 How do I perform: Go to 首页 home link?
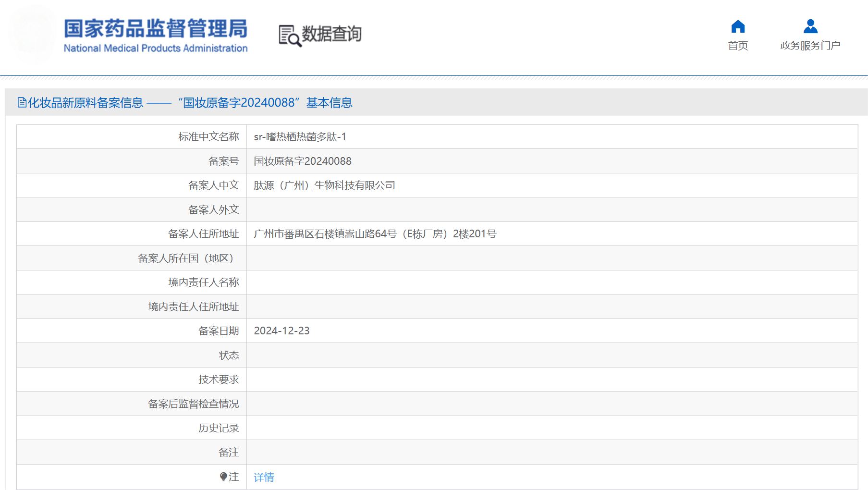[738, 46]
